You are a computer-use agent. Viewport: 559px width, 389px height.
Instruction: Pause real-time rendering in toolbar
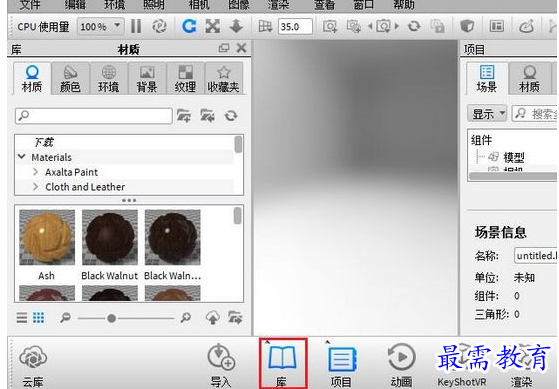136,26
